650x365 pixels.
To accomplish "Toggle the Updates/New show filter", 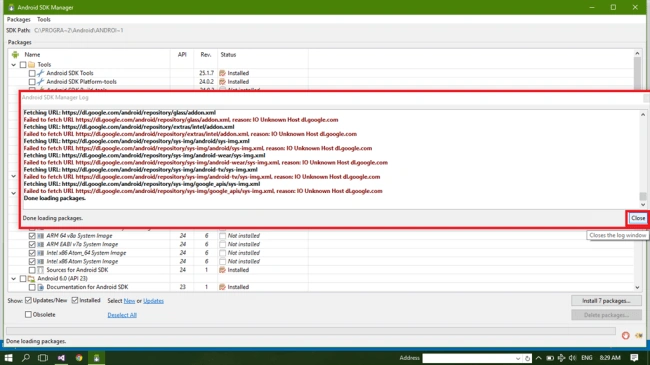I will pos(28,300).
